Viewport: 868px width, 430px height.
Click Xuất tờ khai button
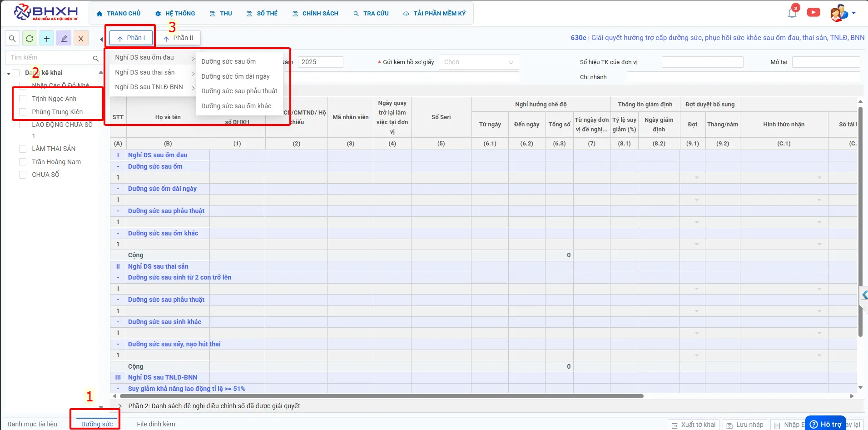point(694,425)
